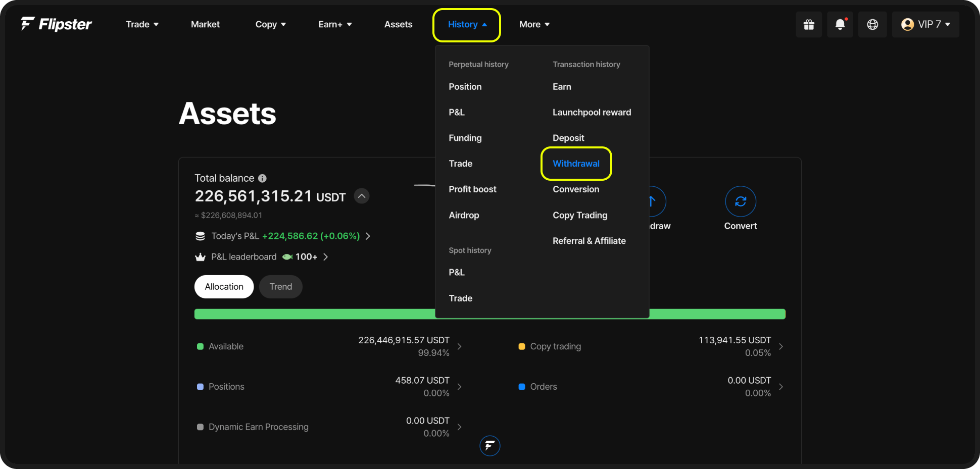
Task: Go to Market page
Action: (x=205, y=24)
